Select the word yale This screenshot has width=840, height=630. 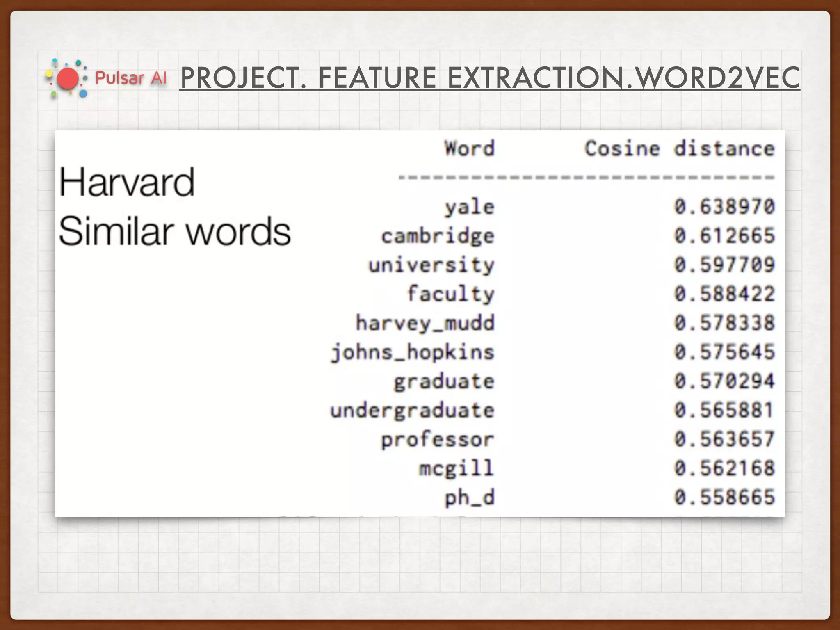click(x=470, y=207)
